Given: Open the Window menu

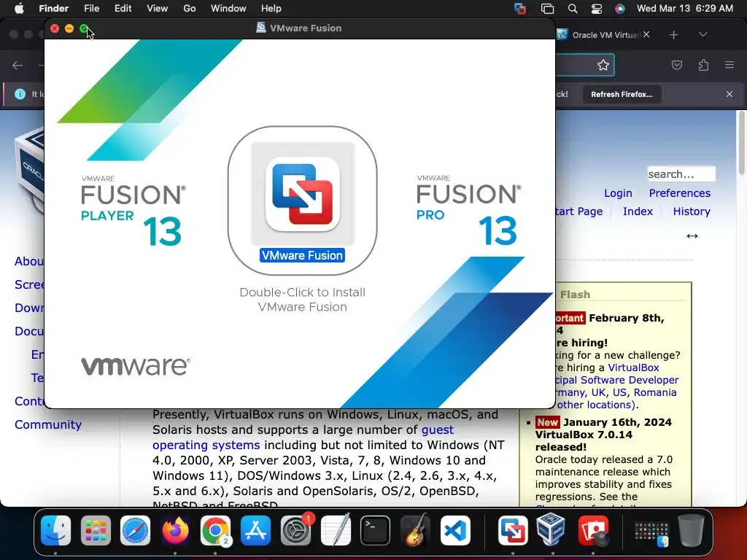Looking at the screenshot, I should [x=228, y=8].
